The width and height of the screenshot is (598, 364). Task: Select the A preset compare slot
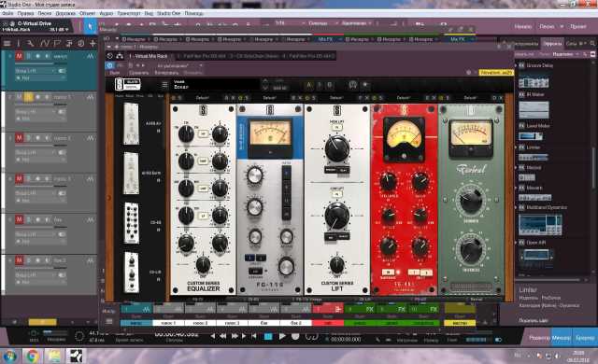point(309,85)
